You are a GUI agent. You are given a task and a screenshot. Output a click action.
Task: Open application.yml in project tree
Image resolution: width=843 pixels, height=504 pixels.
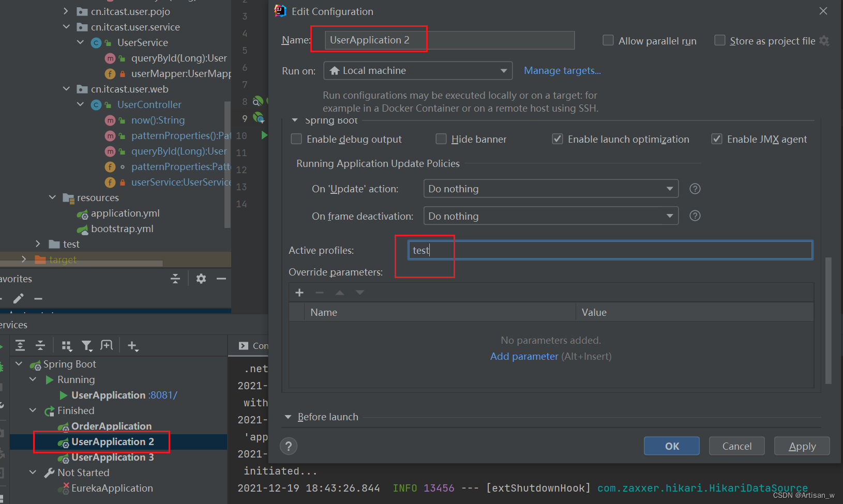[x=125, y=213]
